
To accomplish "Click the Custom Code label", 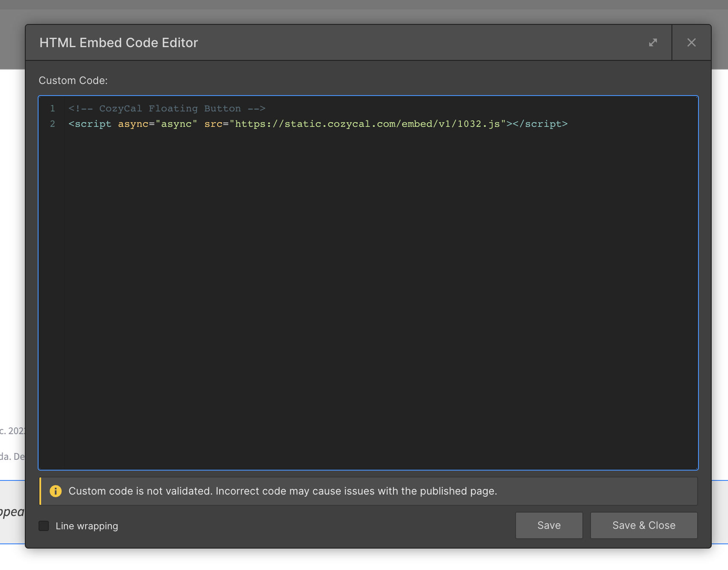I will [73, 81].
